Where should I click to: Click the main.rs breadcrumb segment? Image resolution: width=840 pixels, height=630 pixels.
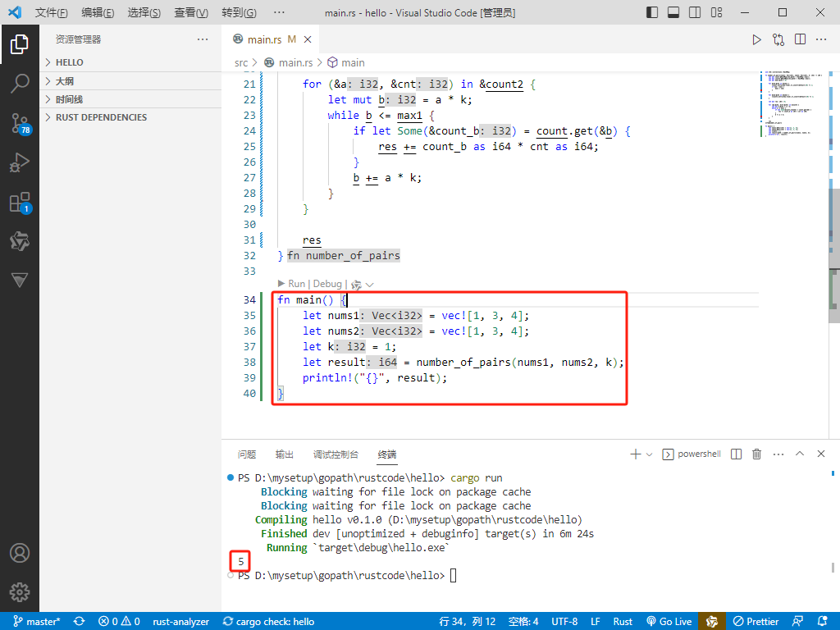tap(289, 62)
